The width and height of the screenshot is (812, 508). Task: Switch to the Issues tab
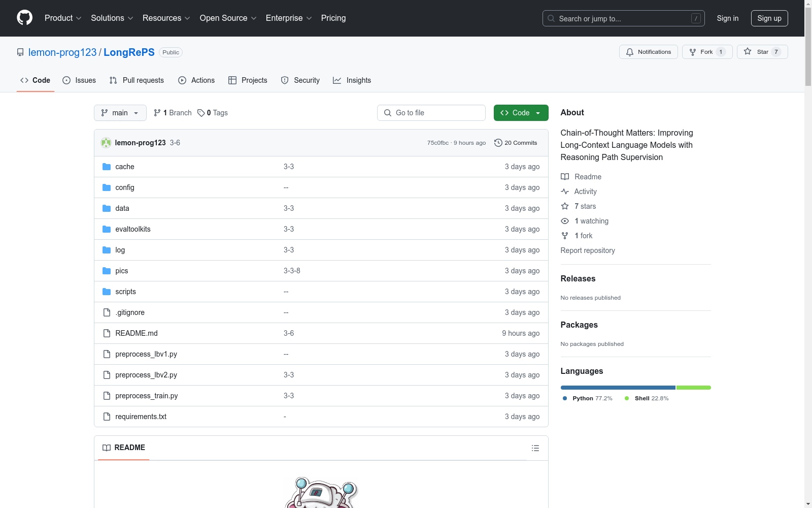click(79, 80)
